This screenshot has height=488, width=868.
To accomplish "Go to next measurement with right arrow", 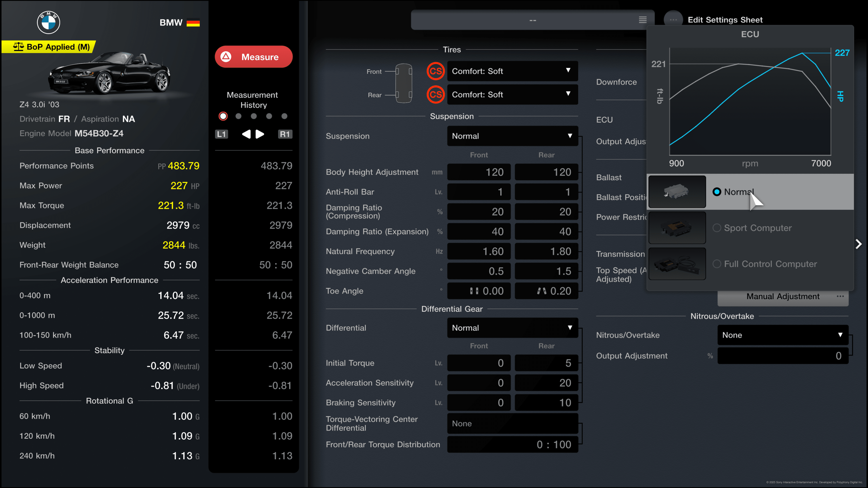I will [x=260, y=134].
